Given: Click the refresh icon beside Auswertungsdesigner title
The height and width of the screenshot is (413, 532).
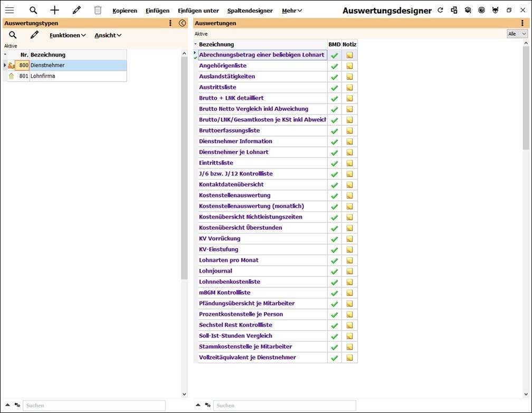Looking at the screenshot, I should click(440, 10).
